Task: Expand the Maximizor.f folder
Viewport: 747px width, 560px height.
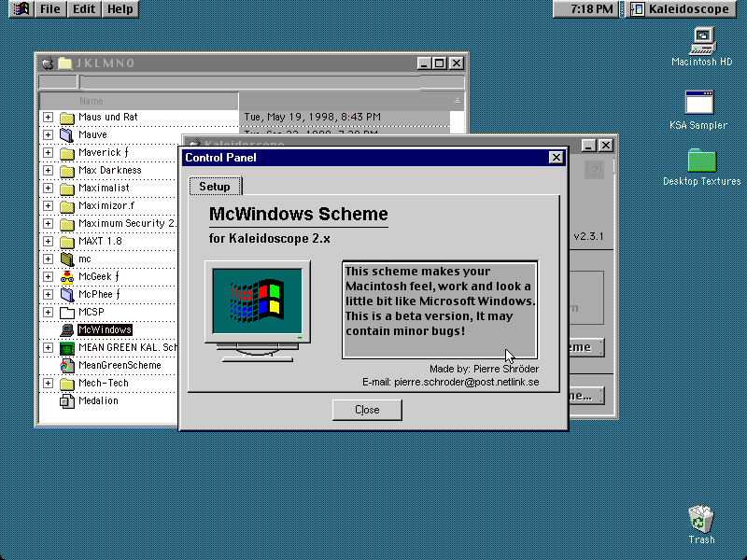Action: (x=48, y=205)
